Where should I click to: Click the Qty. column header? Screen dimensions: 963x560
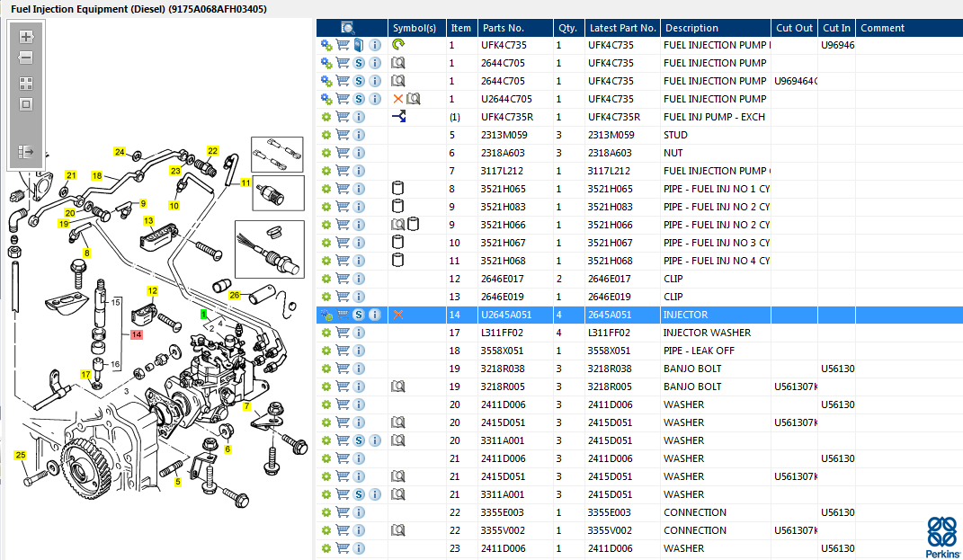[568, 28]
